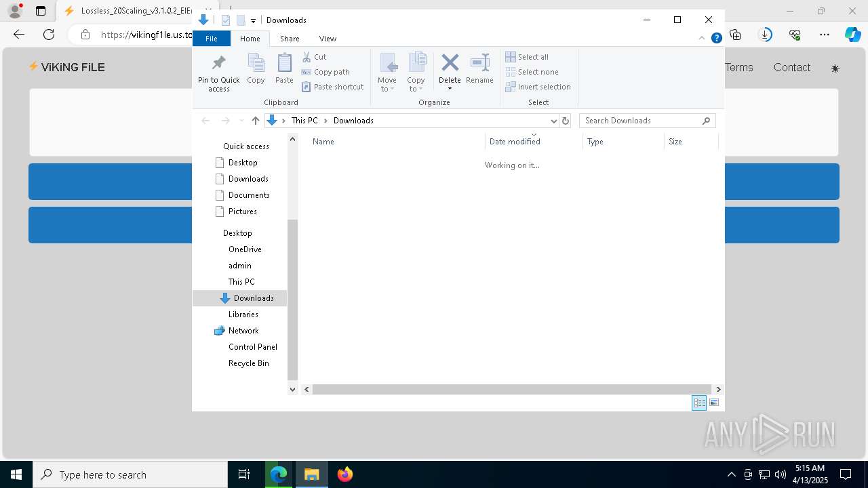The image size is (868, 488).
Task: Switch to large icons view
Action: click(x=714, y=403)
